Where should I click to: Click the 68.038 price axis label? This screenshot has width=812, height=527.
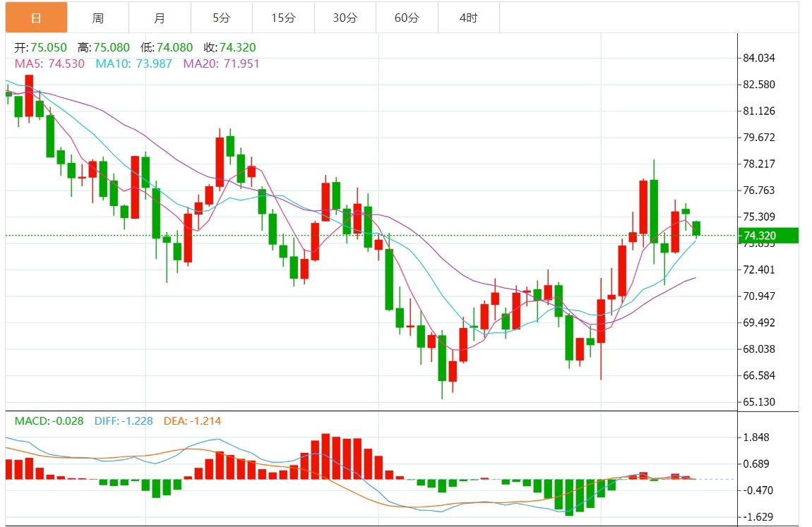point(758,349)
